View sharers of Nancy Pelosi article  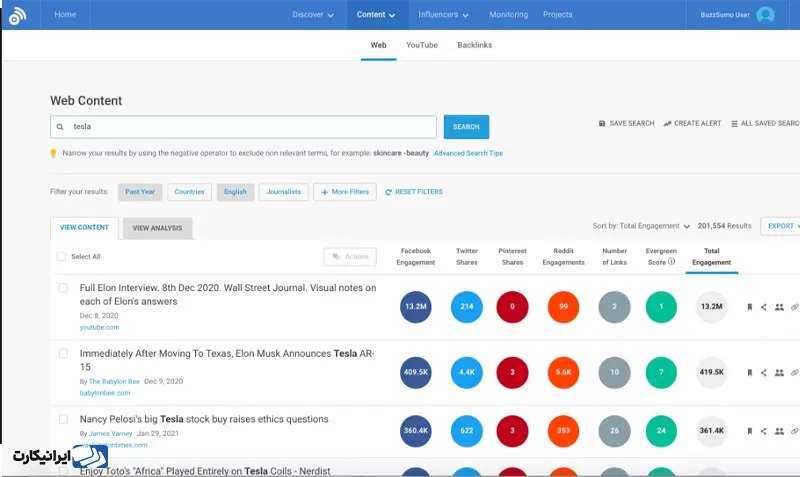click(x=779, y=431)
